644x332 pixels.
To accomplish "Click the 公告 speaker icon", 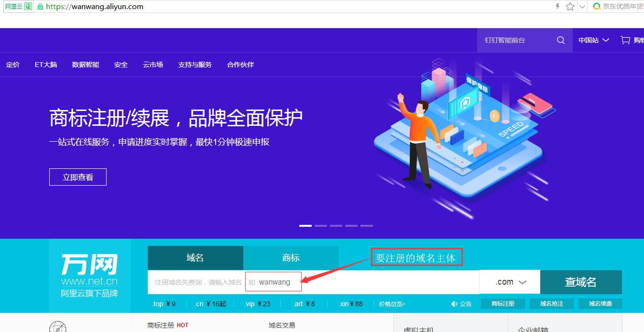I will click(x=454, y=304).
